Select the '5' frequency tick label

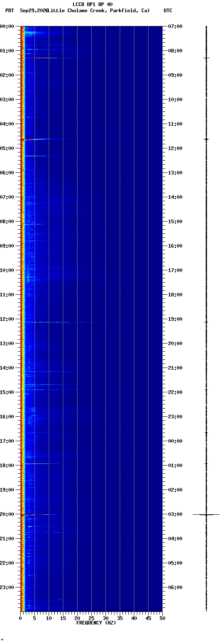34,618
